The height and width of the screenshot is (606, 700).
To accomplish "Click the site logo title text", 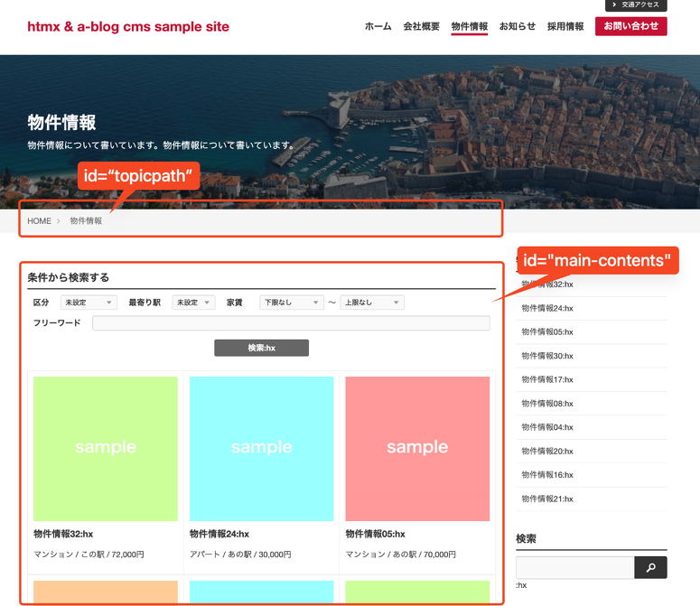I will (128, 26).
